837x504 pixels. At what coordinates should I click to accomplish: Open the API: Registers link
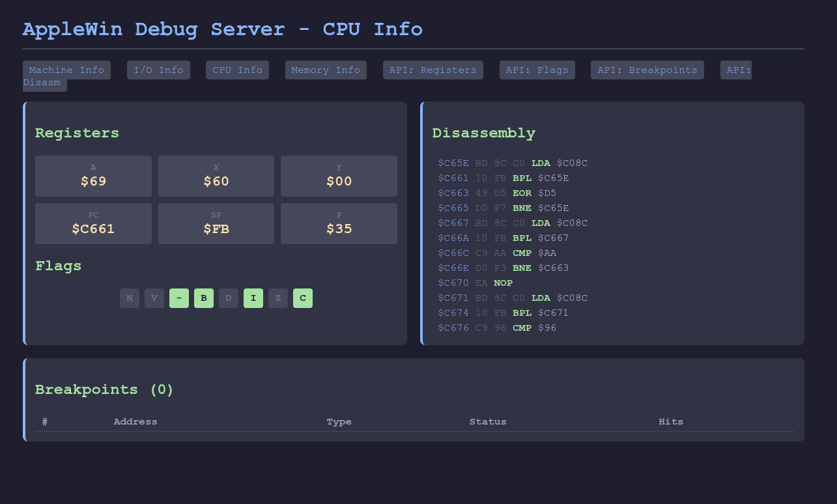pos(433,70)
